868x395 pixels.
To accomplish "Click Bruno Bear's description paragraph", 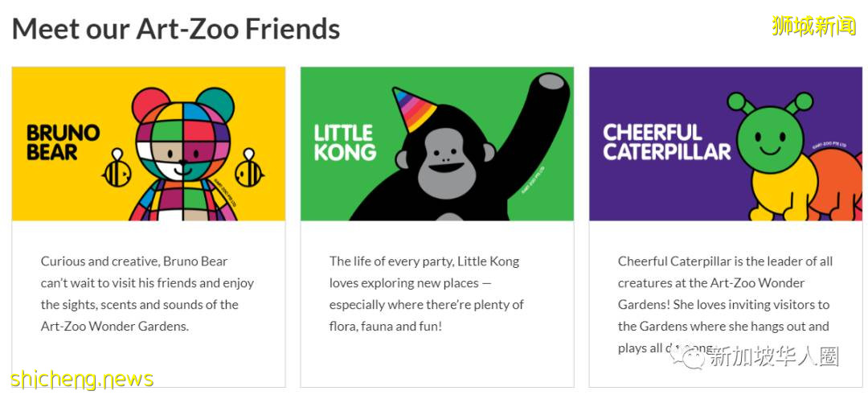I will pos(148,294).
